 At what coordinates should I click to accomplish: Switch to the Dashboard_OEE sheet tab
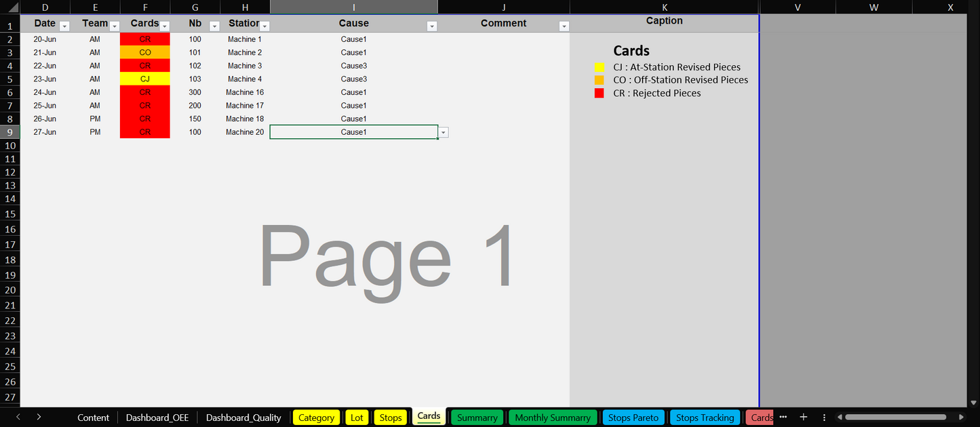click(157, 418)
